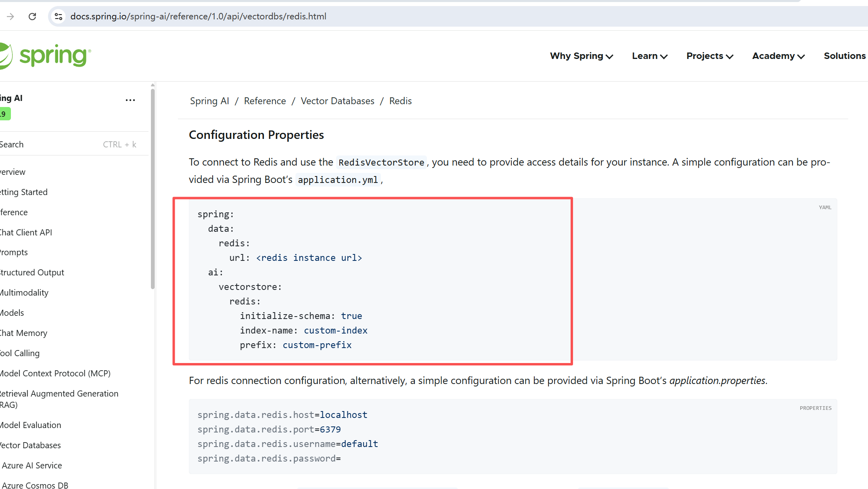Click the PROPERTIES label on code block
Screen dimensions: 868x489
tap(816, 408)
